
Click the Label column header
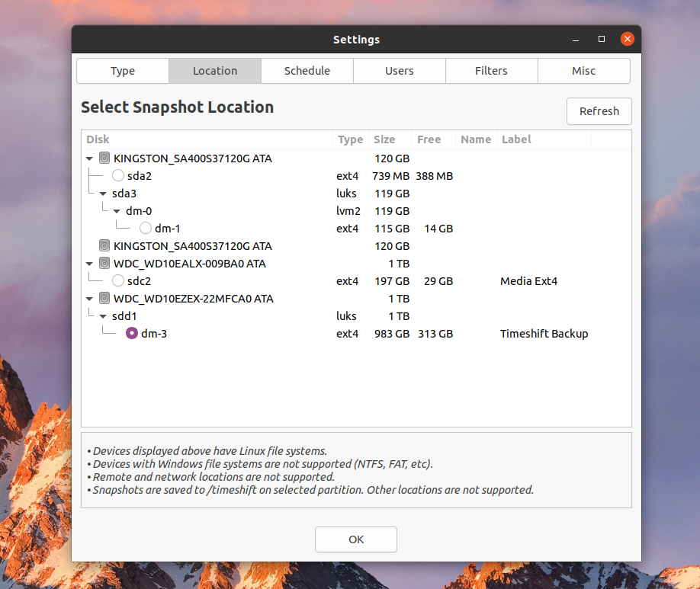[544, 139]
